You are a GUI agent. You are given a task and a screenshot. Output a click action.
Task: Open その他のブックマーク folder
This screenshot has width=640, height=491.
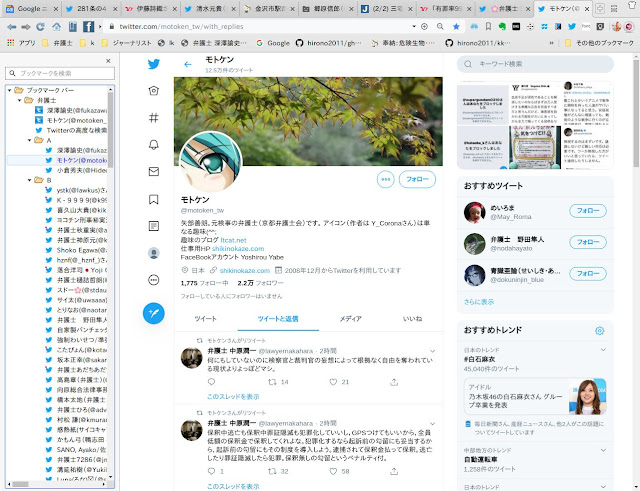click(599, 43)
